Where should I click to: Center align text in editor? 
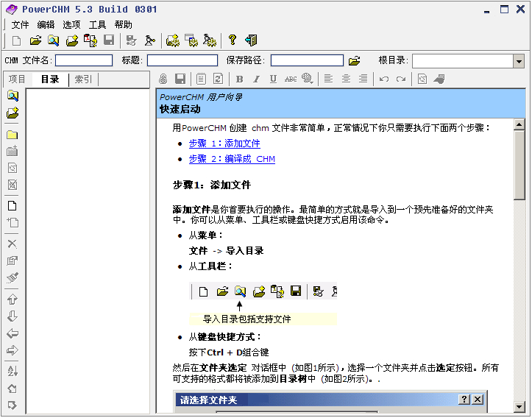click(346, 79)
